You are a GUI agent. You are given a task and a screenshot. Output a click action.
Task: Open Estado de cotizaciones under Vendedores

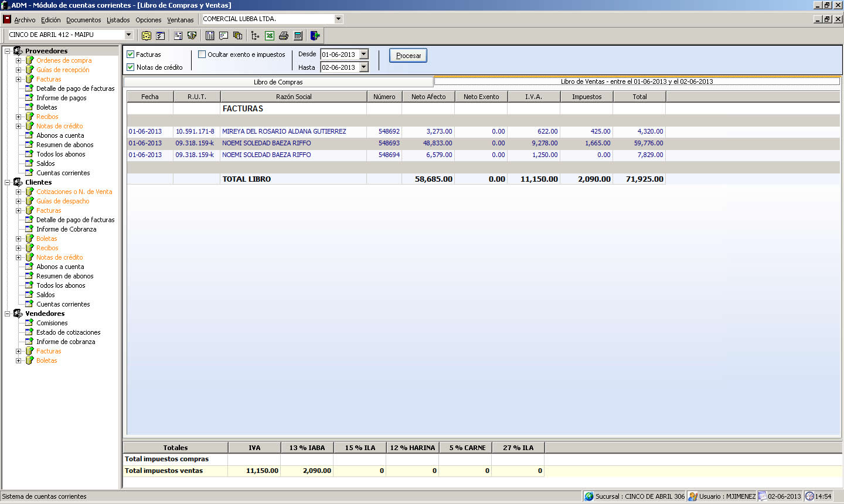pyautogui.click(x=69, y=332)
